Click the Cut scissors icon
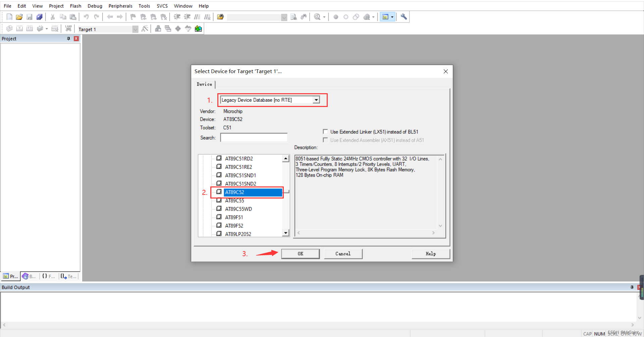644x337 pixels. 53,17
